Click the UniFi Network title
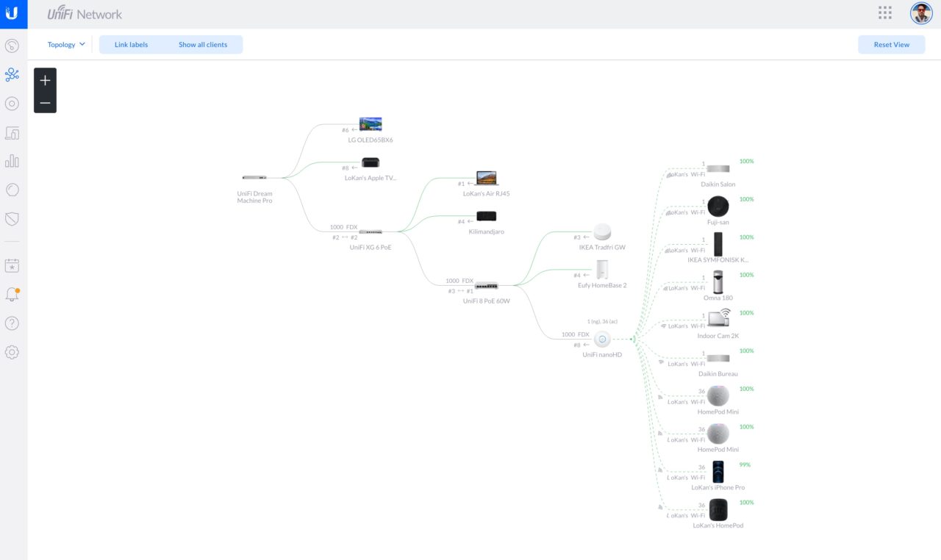This screenshot has width=941, height=560. click(85, 14)
